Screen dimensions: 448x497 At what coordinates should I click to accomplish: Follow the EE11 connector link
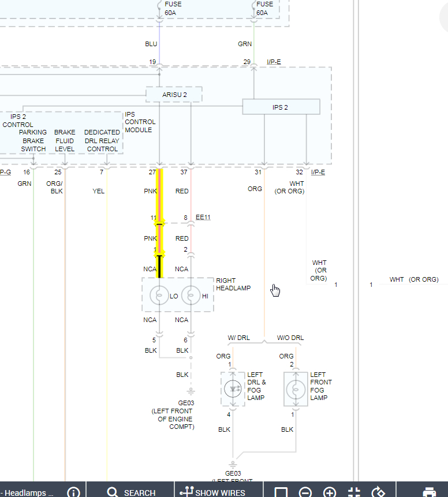[203, 217]
